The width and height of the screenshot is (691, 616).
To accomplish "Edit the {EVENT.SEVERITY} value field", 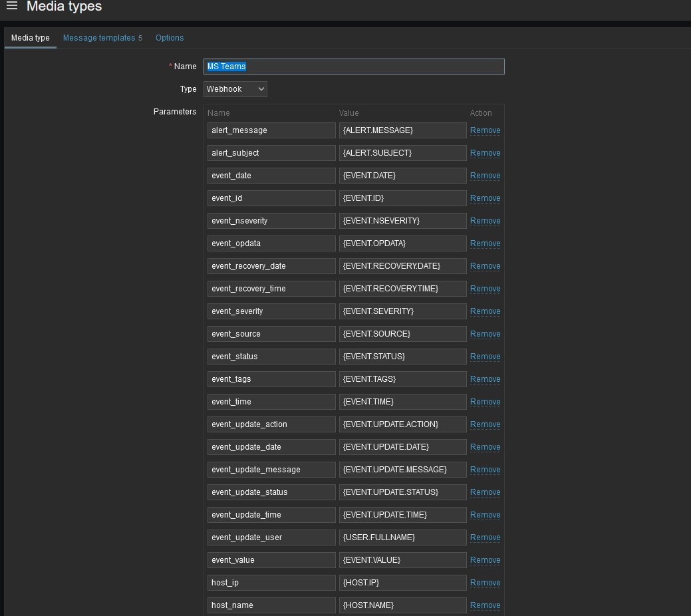I will point(403,311).
